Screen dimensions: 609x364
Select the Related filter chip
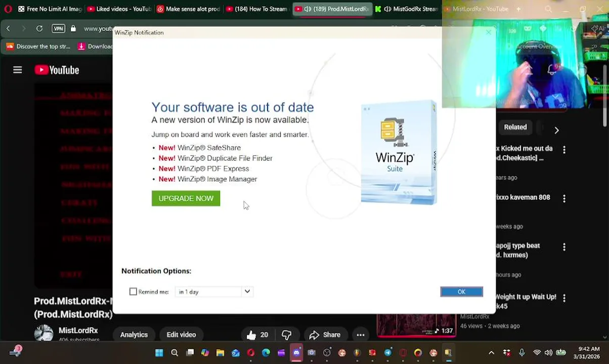click(x=515, y=127)
